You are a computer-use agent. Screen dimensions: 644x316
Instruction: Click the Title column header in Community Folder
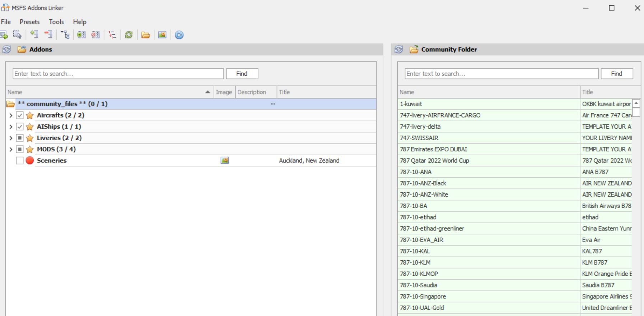click(x=610, y=92)
